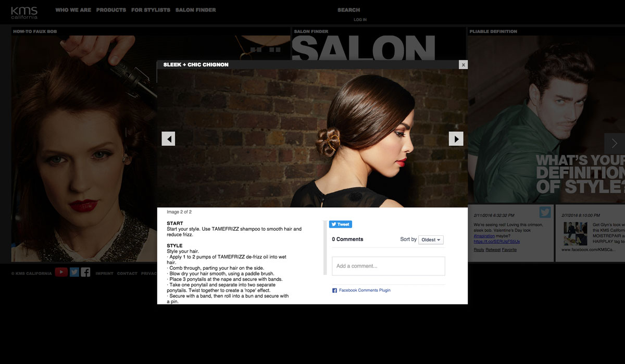Open the Facebook Comments Plugin link

coord(364,291)
